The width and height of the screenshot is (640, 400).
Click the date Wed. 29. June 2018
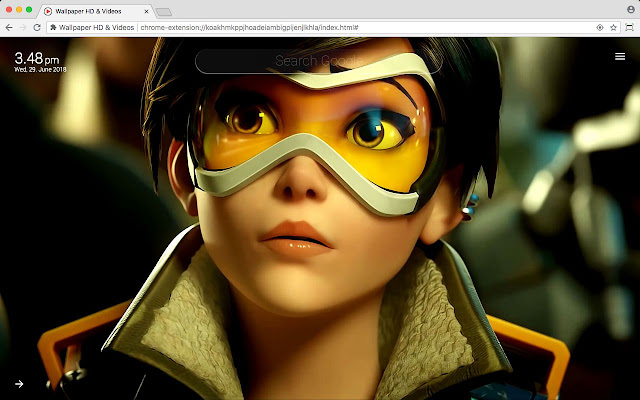coord(40,69)
